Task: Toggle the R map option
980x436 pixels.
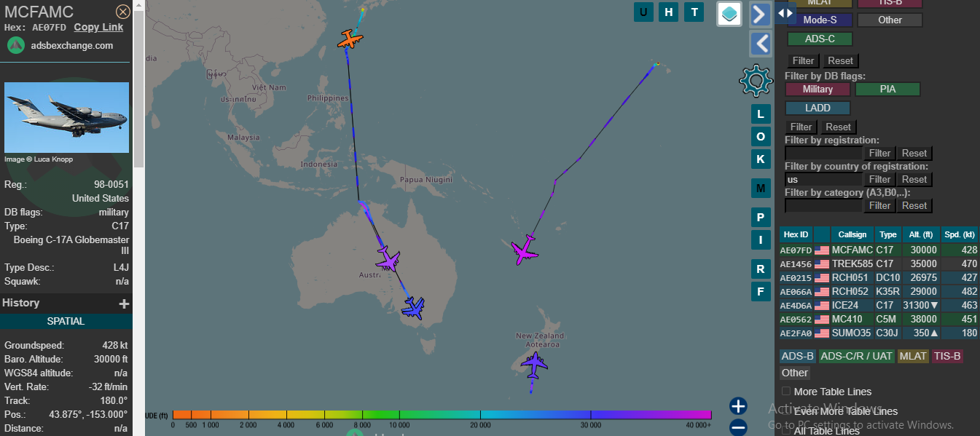Action: (x=761, y=269)
